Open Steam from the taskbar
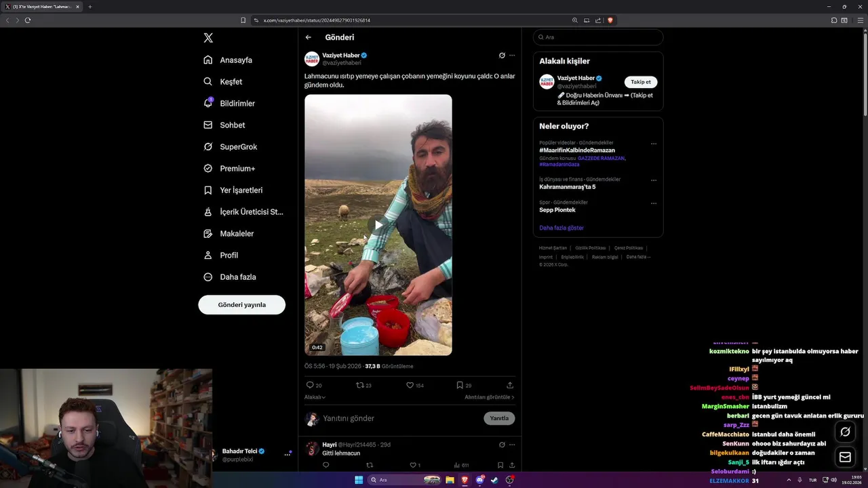This screenshot has width=868, height=488. point(494,480)
